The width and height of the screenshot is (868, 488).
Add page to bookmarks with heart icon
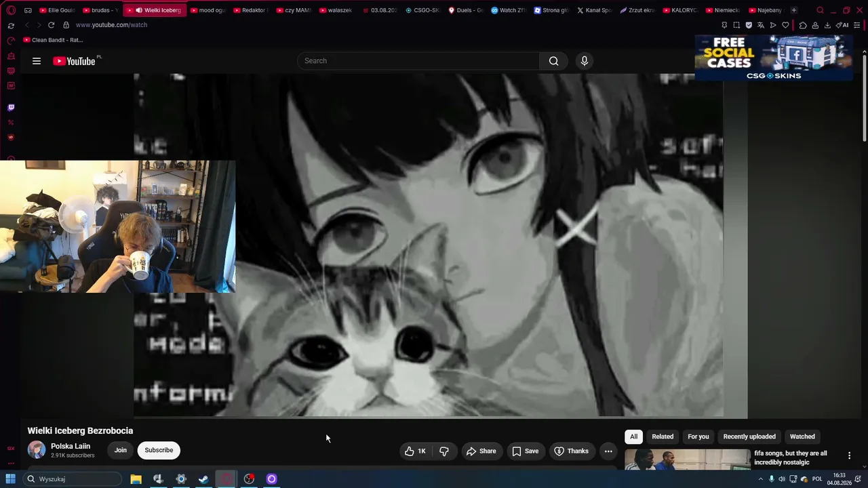coord(785,25)
